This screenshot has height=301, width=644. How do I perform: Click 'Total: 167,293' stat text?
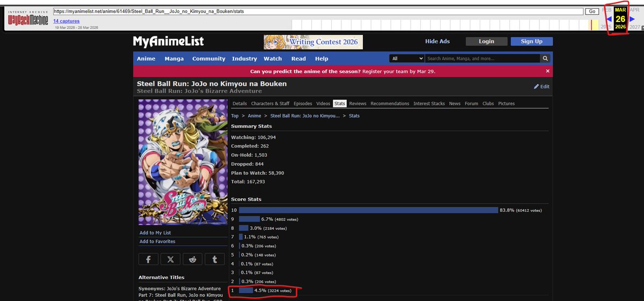pyautogui.click(x=247, y=182)
